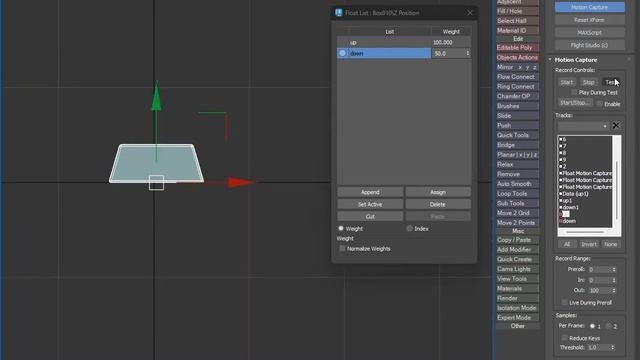Click the Delete button in the Float List
This screenshot has width=640, height=360.
(438, 204)
